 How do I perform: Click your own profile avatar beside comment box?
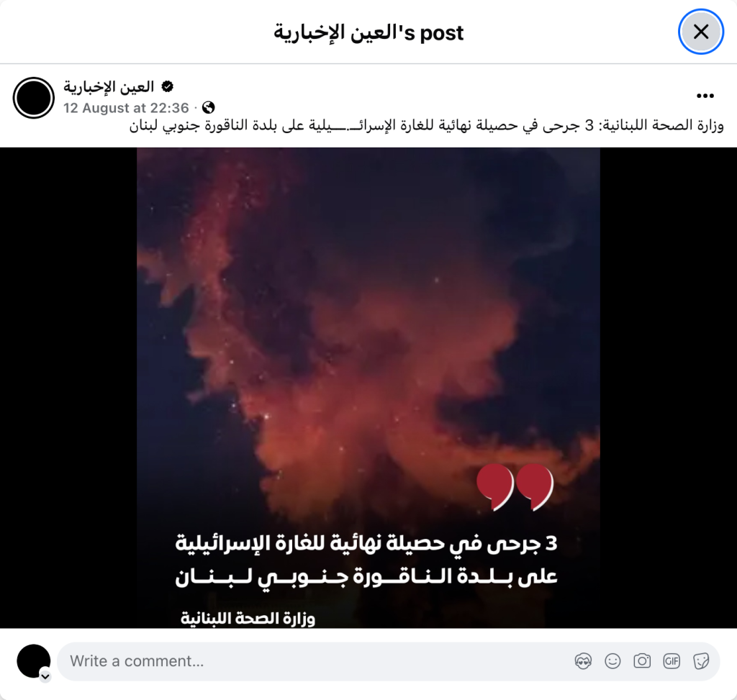(x=33, y=661)
